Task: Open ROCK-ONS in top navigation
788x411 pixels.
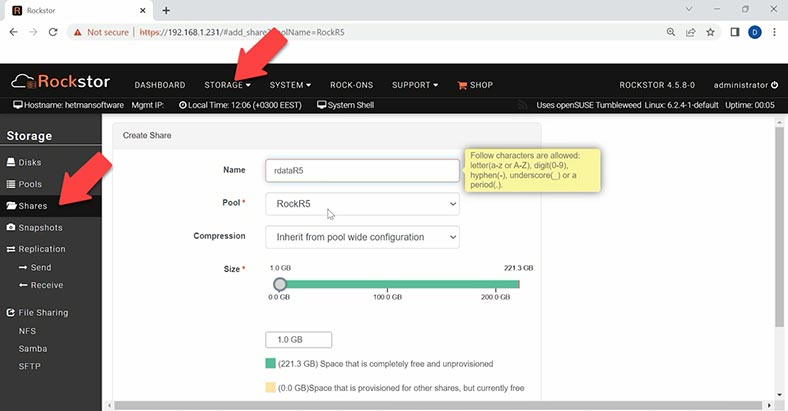Action: click(x=351, y=85)
